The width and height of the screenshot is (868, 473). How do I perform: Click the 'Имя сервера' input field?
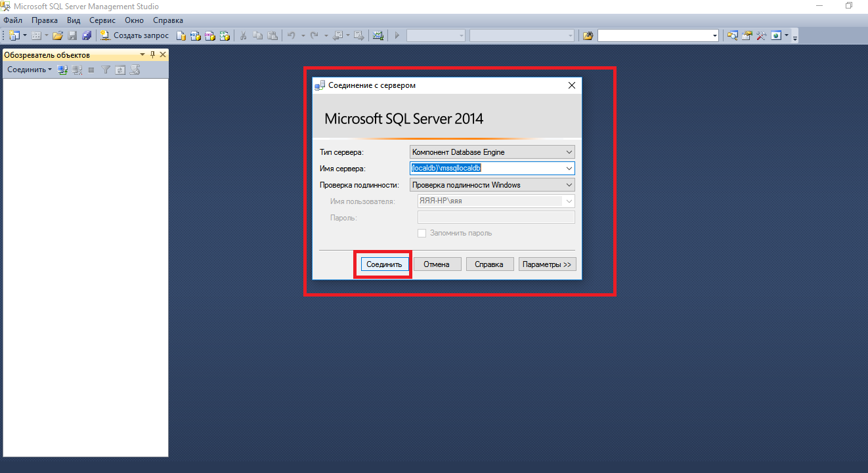[486, 169]
